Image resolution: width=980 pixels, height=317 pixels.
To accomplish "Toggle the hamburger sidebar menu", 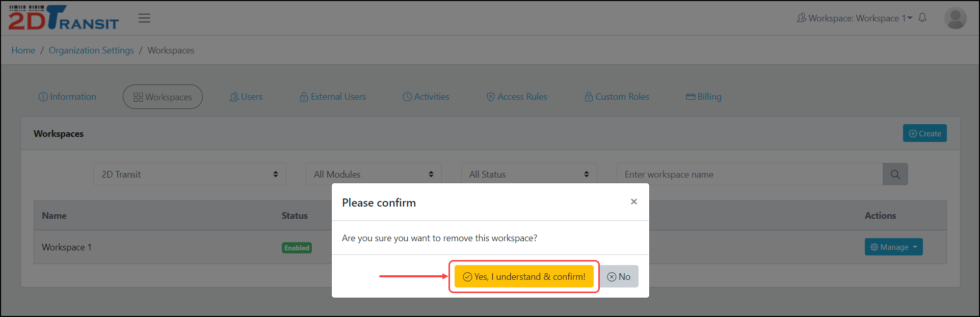I will tap(144, 18).
